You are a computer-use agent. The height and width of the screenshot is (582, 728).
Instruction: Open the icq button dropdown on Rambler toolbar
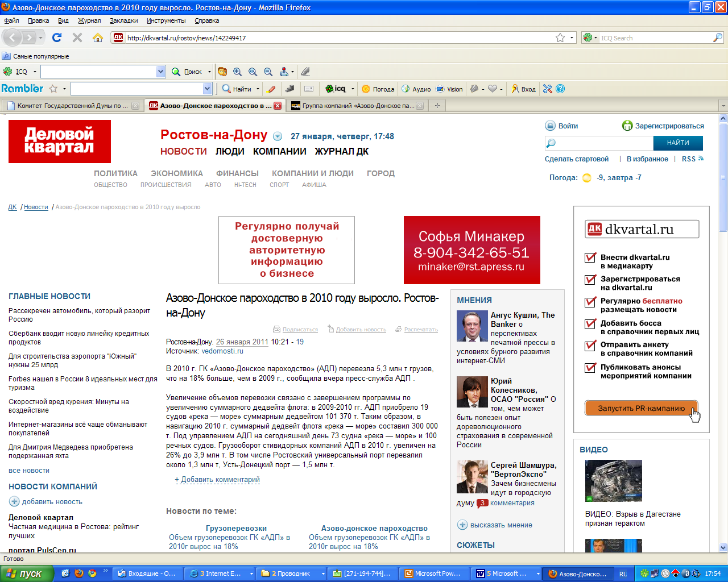[353, 89]
